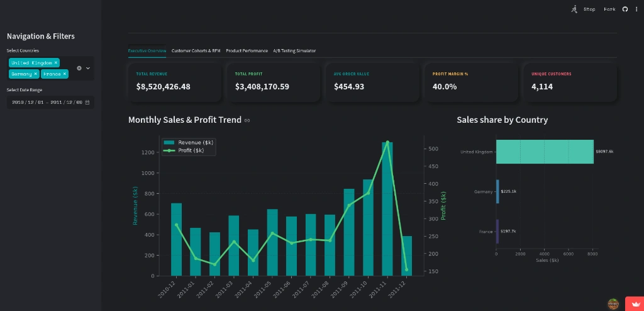Click the Unique Customers value 4,114

[542, 87]
